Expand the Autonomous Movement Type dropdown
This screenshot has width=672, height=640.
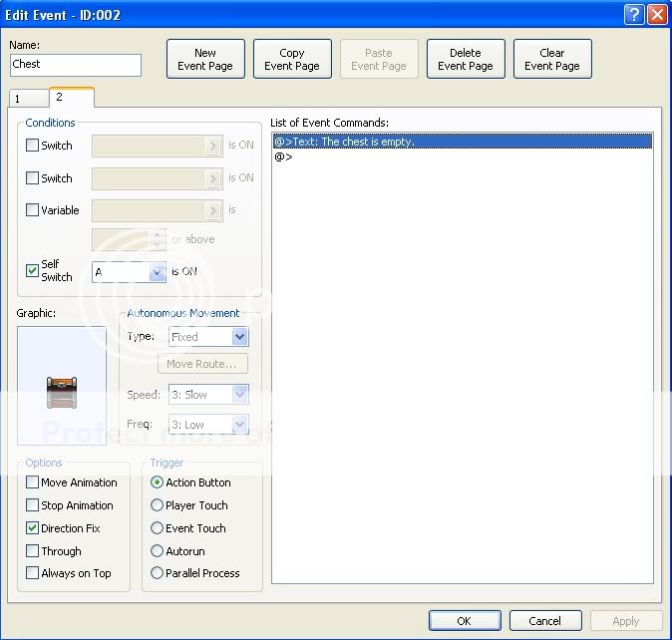tap(239, 337)
